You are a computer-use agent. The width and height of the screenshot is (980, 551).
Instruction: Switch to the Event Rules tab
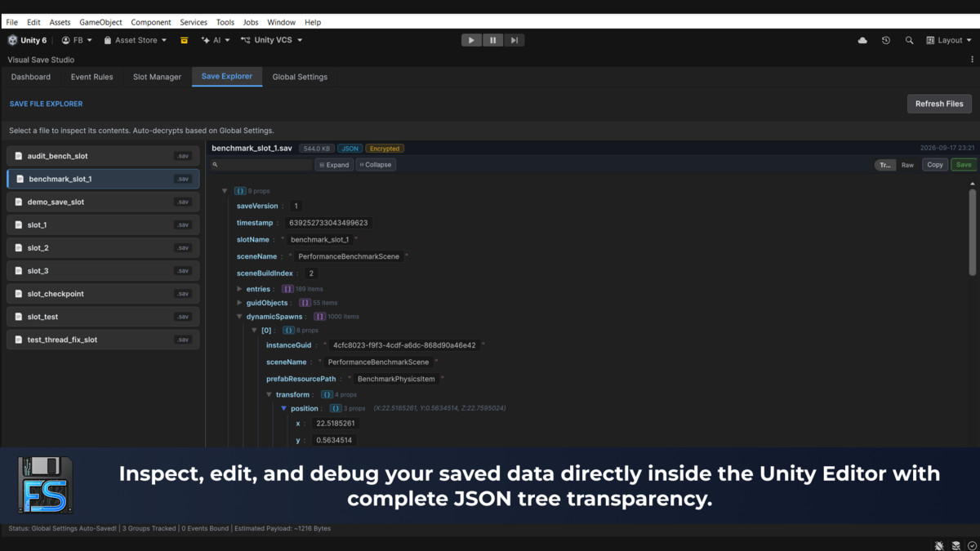pyautogui.click(x=91, y=77)
